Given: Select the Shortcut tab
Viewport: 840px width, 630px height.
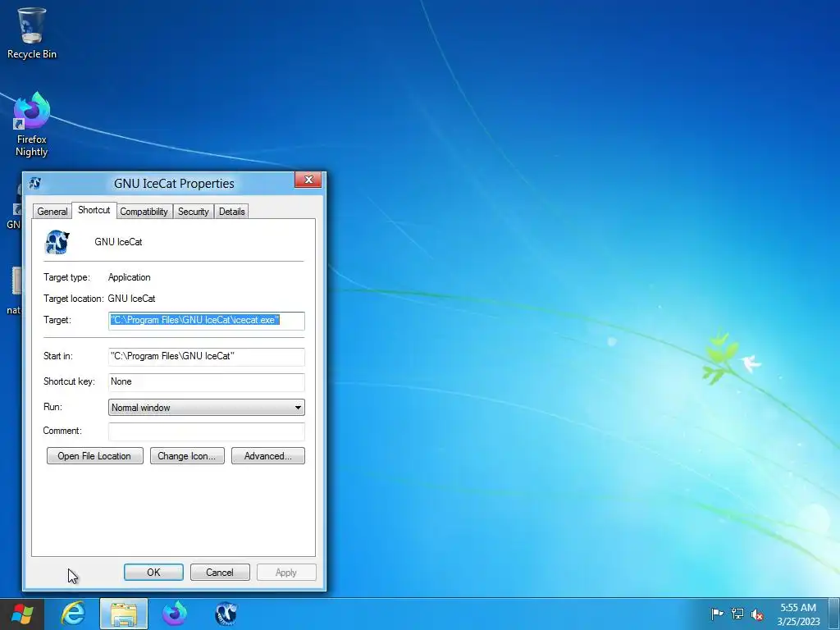Looking at the screenshot, I should pos(94,210).
